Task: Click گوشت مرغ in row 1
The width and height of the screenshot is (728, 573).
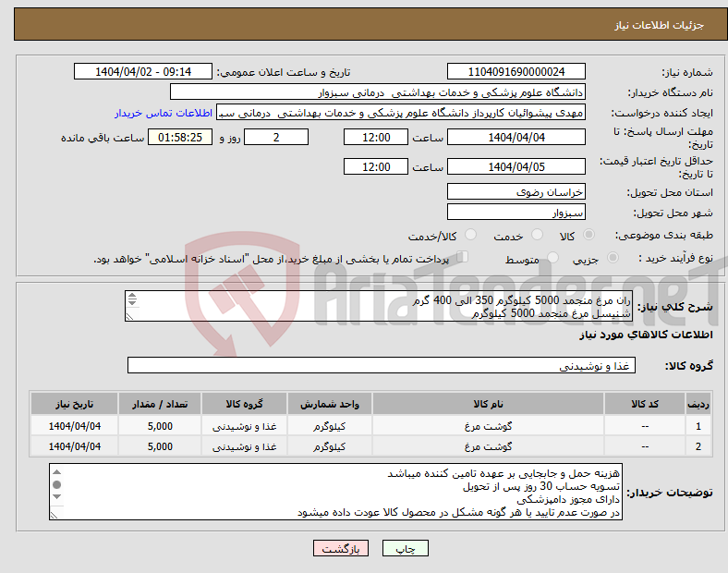Action: (488, 426)
